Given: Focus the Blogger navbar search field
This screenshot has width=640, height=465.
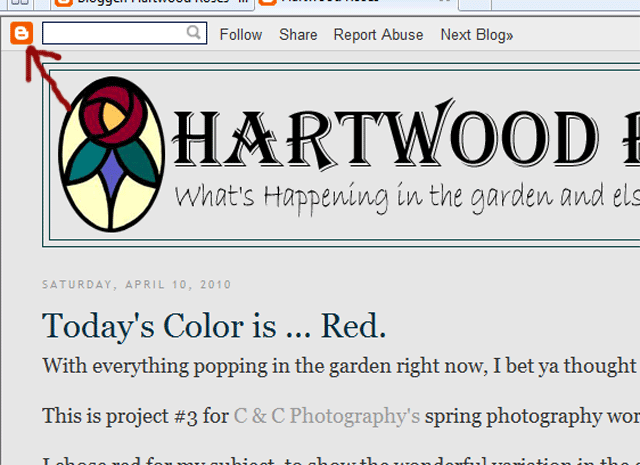Looking at the screenshot, I should pyautogui.click(x=124, y=33).
